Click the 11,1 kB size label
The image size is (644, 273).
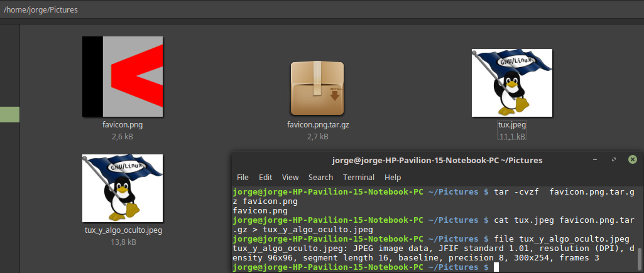pos(512,136)
